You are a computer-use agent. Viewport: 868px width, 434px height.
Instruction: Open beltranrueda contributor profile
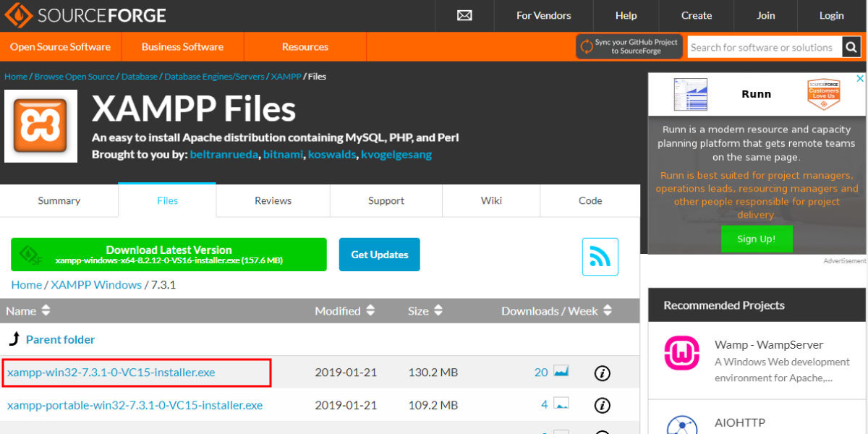tap(224, 155)
